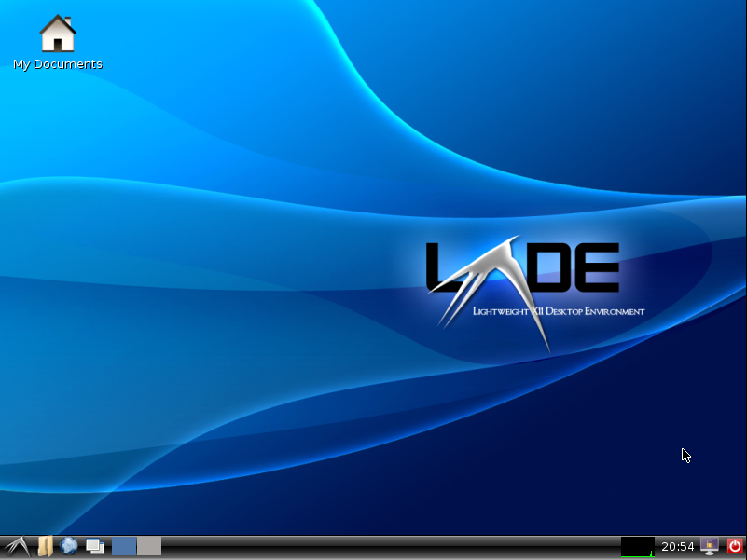Switch to the second gray workspace
Image resolution: width=747 pixels, height=560 pixels.
click(149, 546)
